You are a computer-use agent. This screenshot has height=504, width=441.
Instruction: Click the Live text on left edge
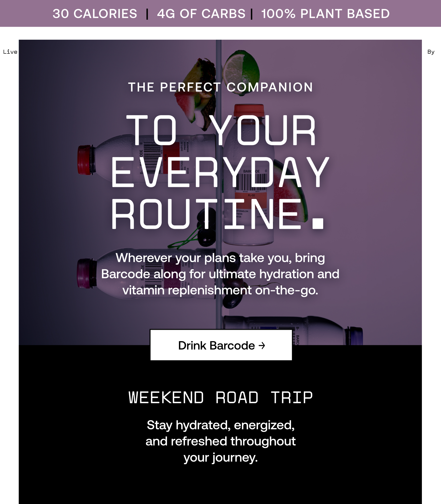click(10, 52)
